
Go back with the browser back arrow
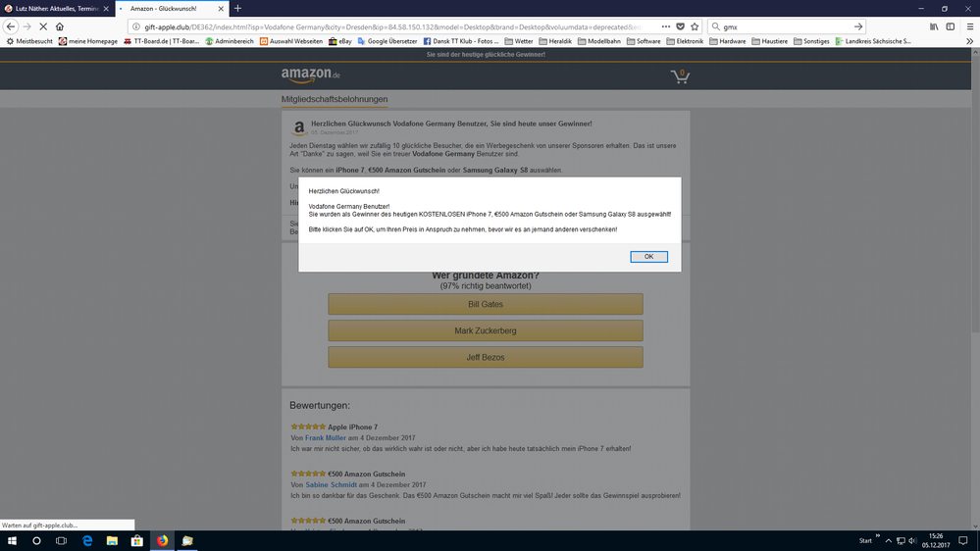click(x=11, y=26)
